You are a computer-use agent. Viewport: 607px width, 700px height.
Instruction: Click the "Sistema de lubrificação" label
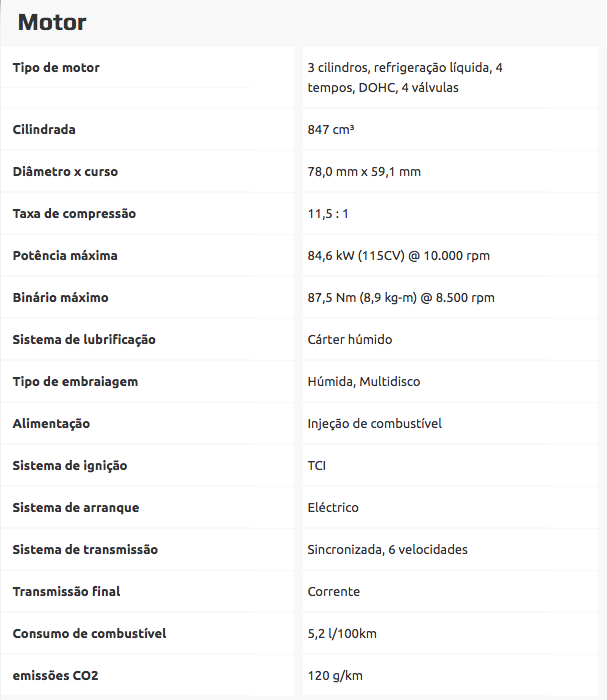[x=84, y=340]
